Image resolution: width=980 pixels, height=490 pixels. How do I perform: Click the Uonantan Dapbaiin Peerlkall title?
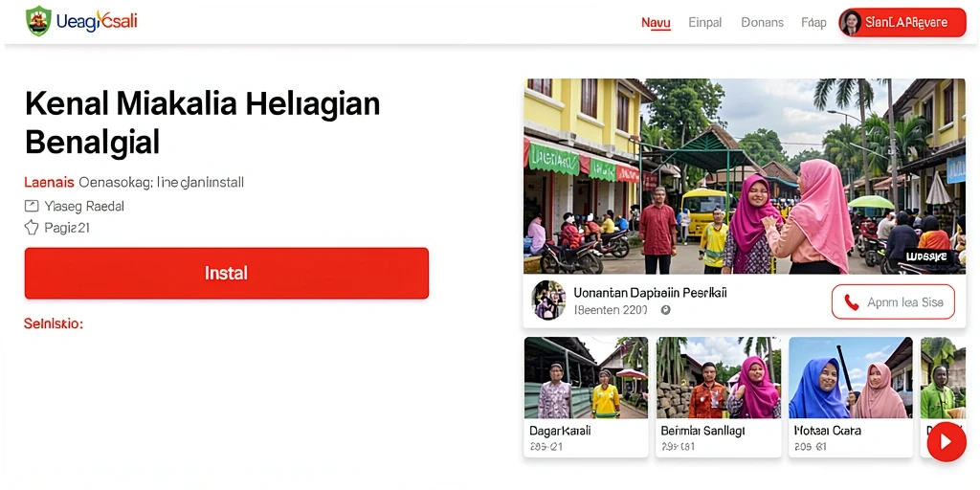(x=650, y=293)
